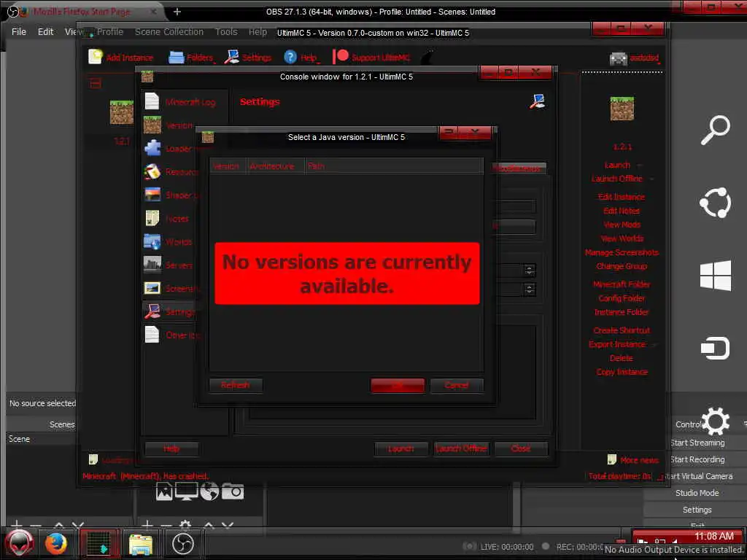Open the Minecraft Log page
This screenshot has height=560, width=747.
pos(181,101)
